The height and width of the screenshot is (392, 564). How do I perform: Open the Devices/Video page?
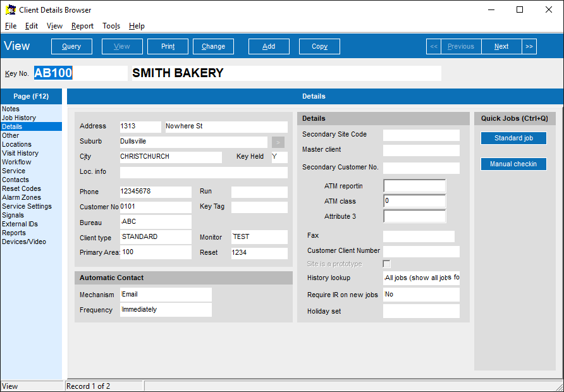(x=31, y=242)
